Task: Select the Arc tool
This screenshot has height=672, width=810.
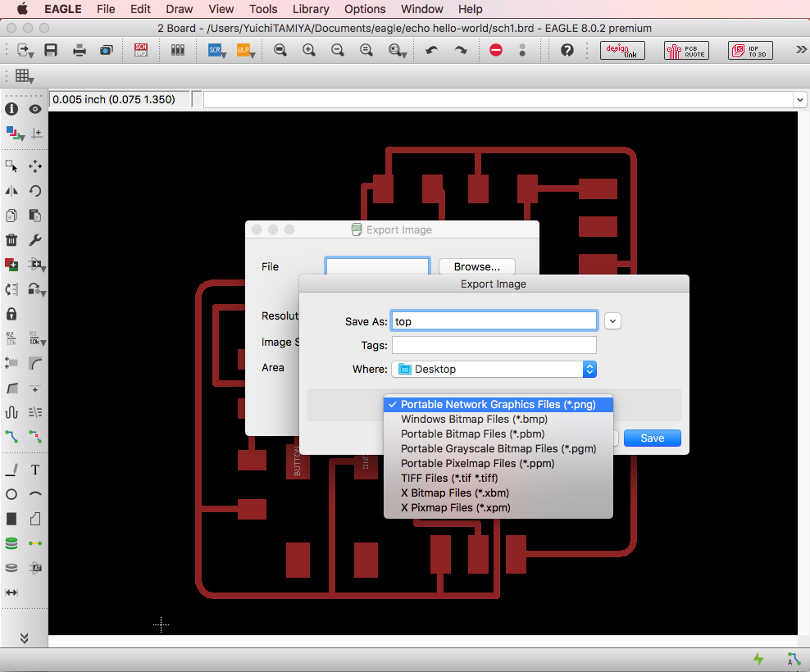Action: [35, 494]
